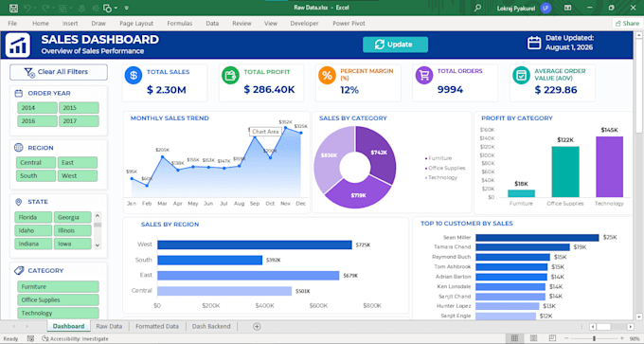Click the Region globe icon

(19, 148)
